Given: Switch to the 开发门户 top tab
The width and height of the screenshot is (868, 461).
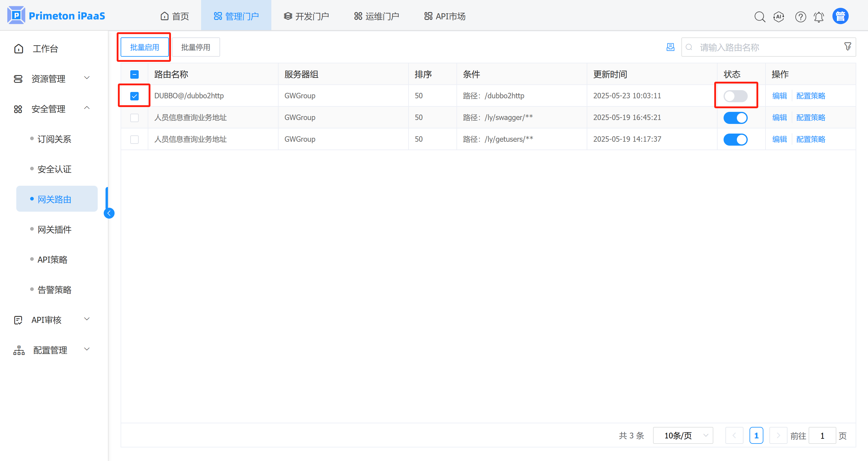Looking at the screenshot, I should (306, 16).
